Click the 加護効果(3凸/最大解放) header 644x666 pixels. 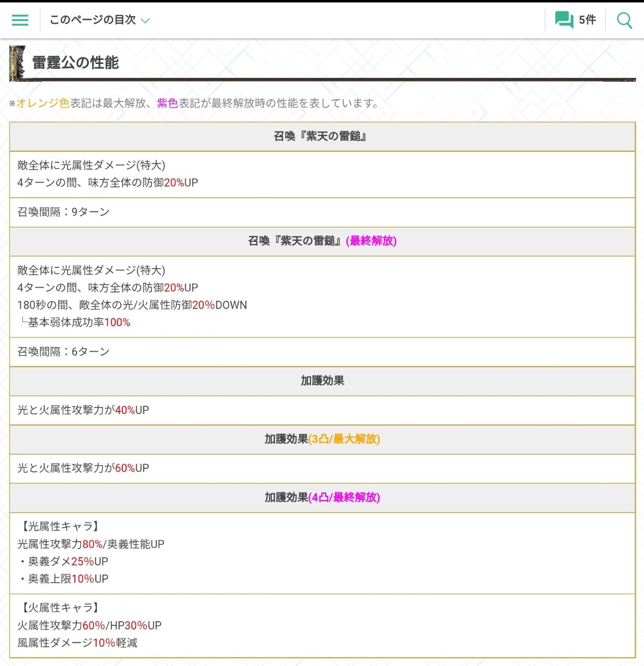[322, 439]
